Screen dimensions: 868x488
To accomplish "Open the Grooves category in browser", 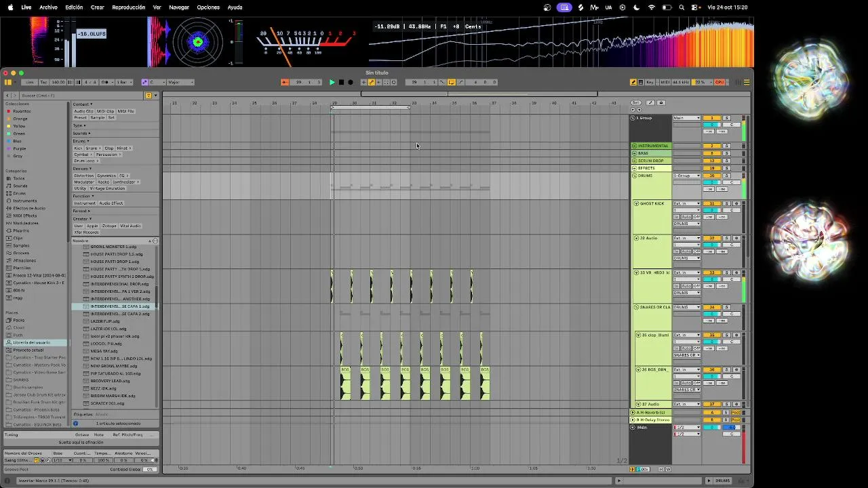I will click(21, 253).
